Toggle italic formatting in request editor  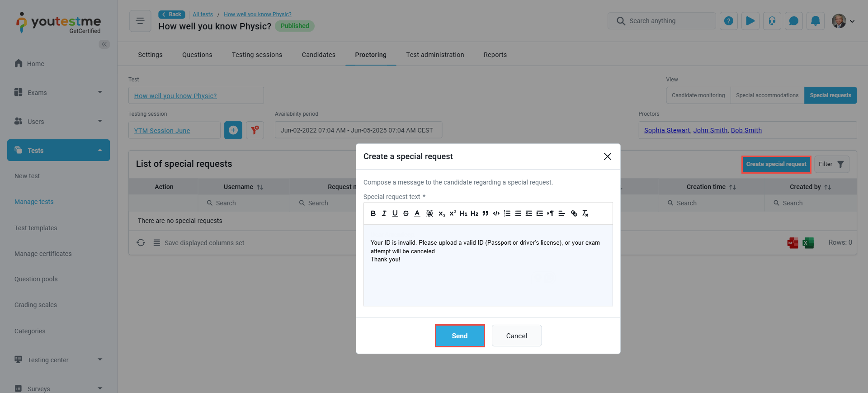click(384, 213)
